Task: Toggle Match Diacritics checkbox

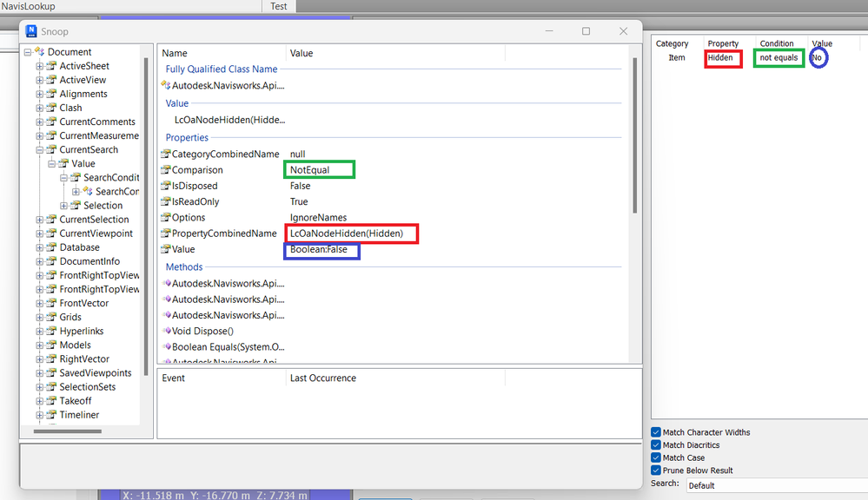Action: pyautogui.click(x=656, y=444)
